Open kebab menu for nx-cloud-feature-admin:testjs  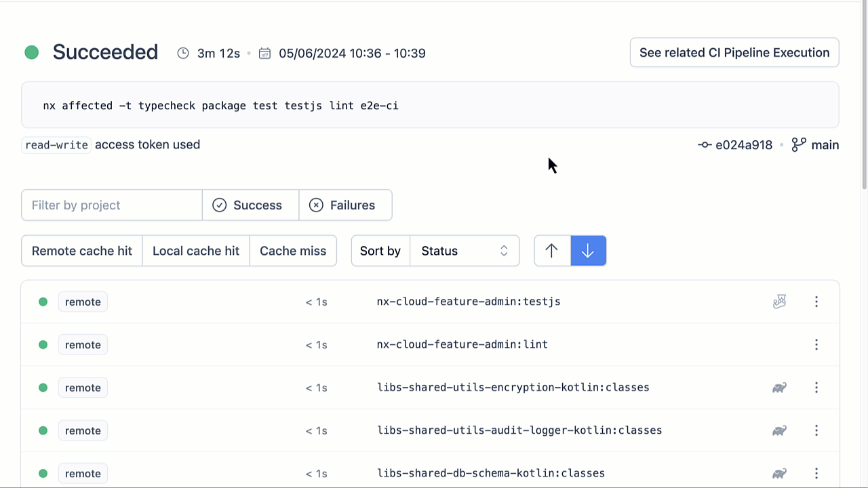point(816,302)
